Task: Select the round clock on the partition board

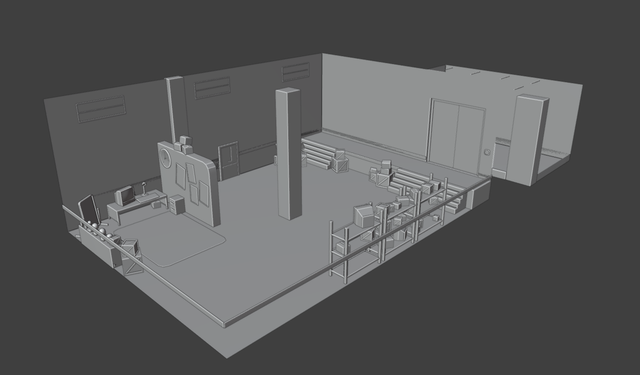Action: tap(165, 158)
